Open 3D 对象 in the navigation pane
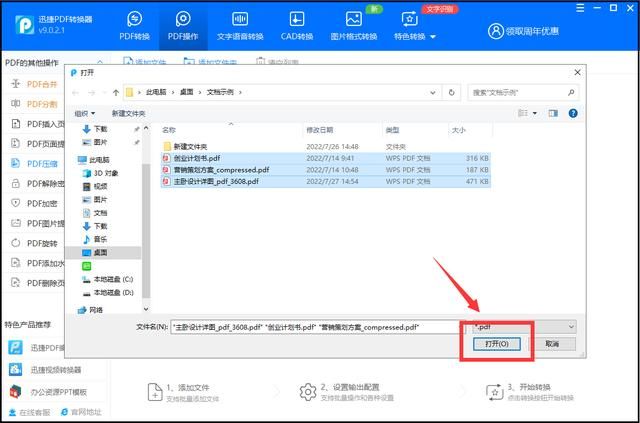640x423 pixels. coord(100,173)
